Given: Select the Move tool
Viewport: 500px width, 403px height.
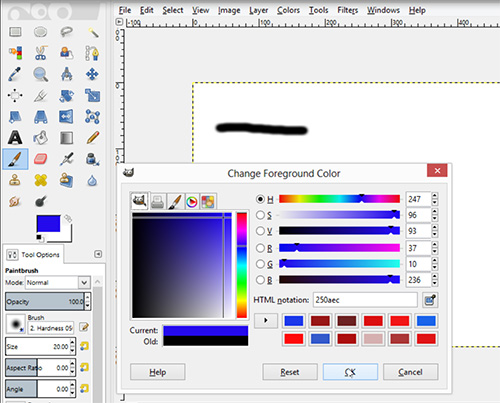Looking at the screenshot, I should point(92,74).
